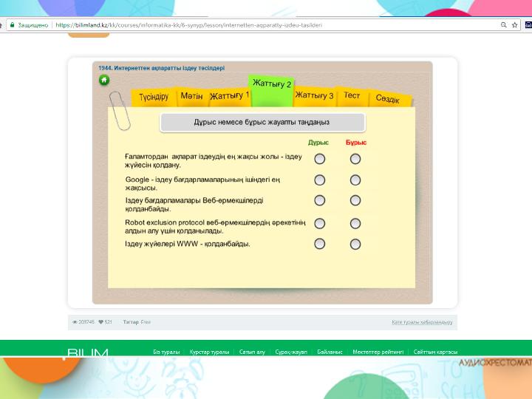Viewport: 532px width, 399px height.
Task: Select the green Жаттығу 2 tab
Action: pos(272,90)
